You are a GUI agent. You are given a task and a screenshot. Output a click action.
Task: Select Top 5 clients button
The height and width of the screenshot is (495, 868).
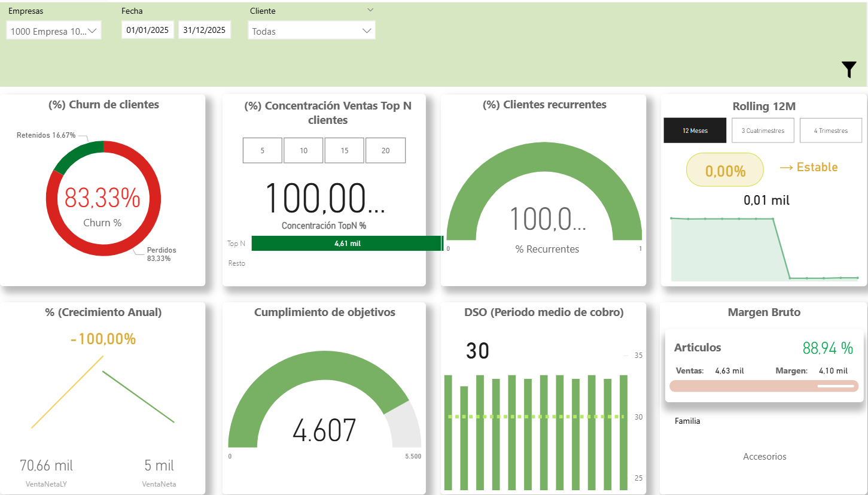point(262,150)
